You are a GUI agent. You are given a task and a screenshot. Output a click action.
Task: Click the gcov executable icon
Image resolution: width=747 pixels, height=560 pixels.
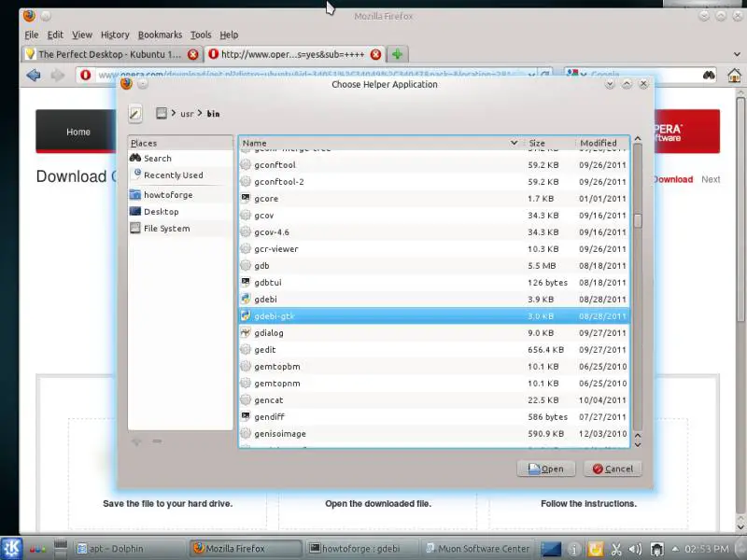coord(246,215)
